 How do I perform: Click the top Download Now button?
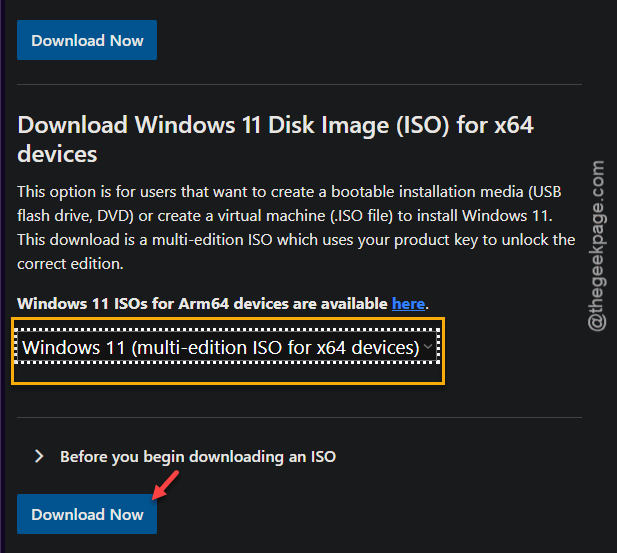(87, 40)
